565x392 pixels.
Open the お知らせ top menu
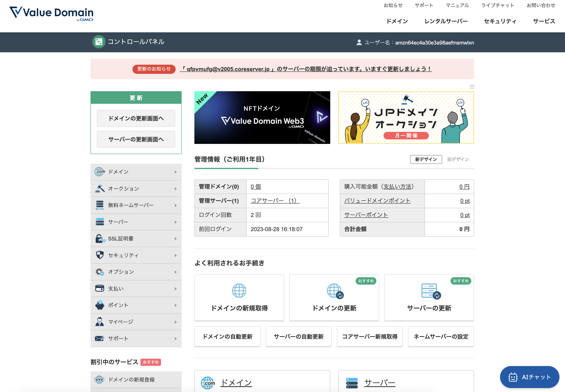393,5
